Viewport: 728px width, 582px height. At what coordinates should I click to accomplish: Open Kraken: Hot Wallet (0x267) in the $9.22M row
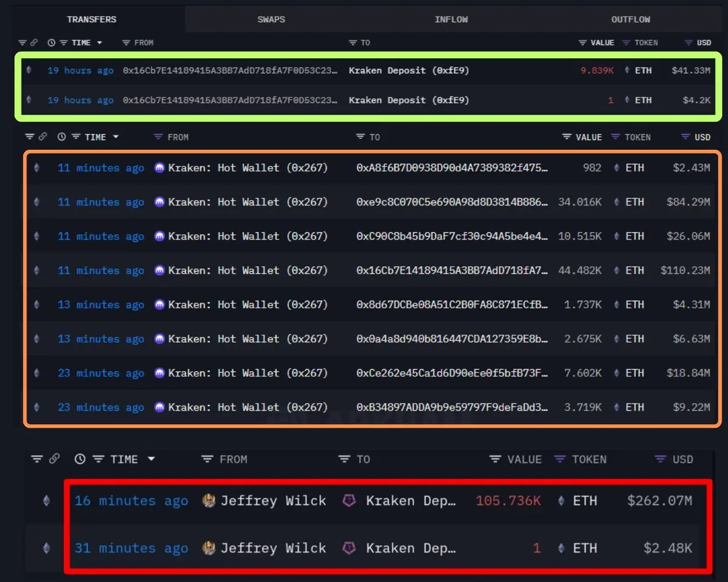click(x=248, y=407)
